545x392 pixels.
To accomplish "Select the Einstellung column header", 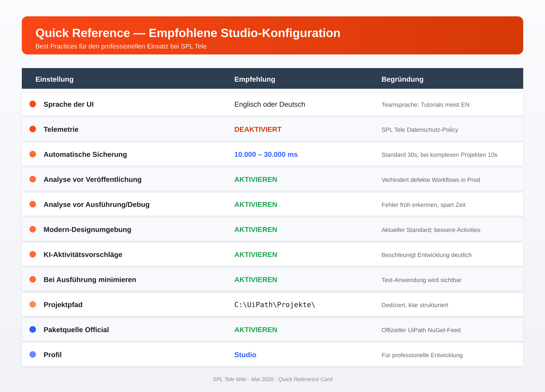I will click(x=54, y=79).
